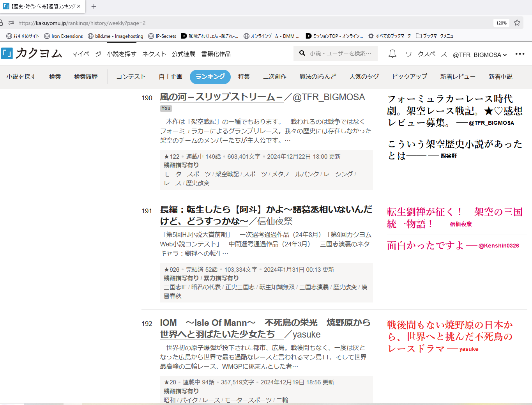Bookmark page with the star icon
The height and width of the screenshot is (405, 532).
(x=517, y=23)
